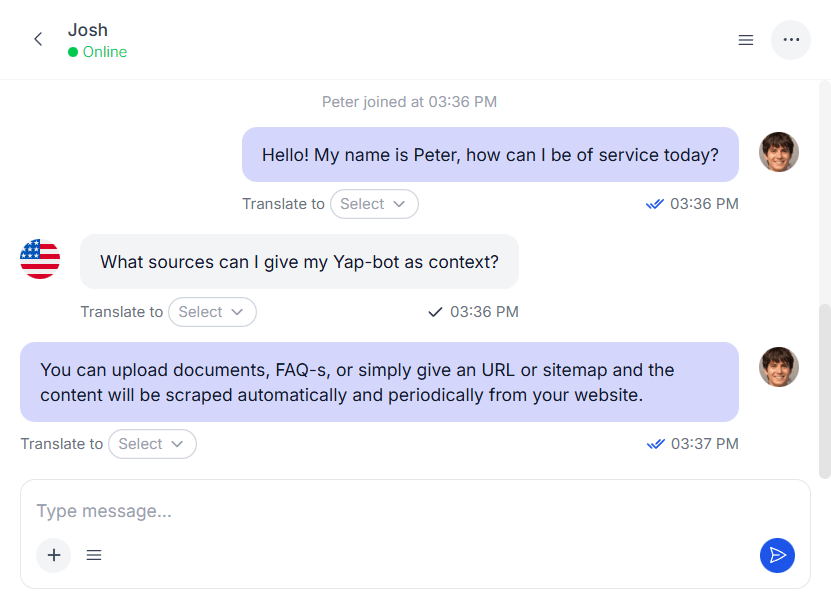Open the hamburger menu in header
This screenshot has height=609, width=831.
(745, 40)
